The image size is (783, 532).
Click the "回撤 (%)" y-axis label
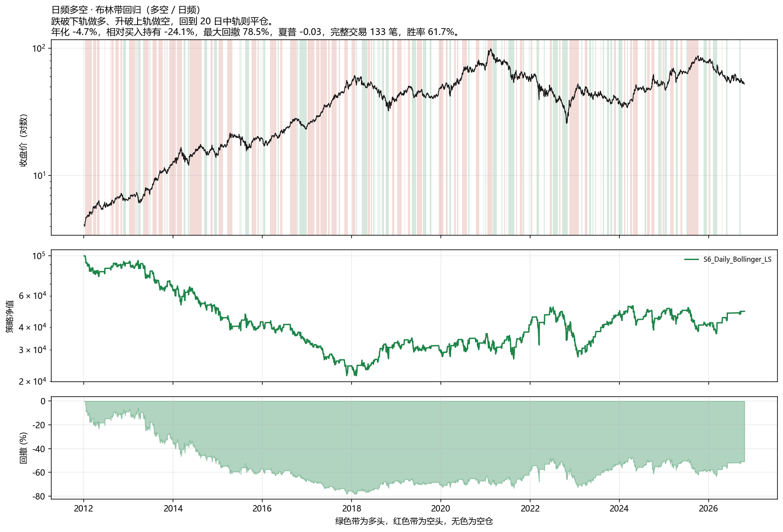point(23,448)
